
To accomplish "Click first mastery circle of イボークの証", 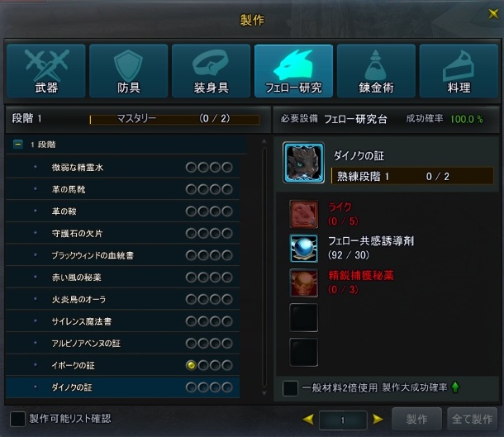I will tap(191, 365).
